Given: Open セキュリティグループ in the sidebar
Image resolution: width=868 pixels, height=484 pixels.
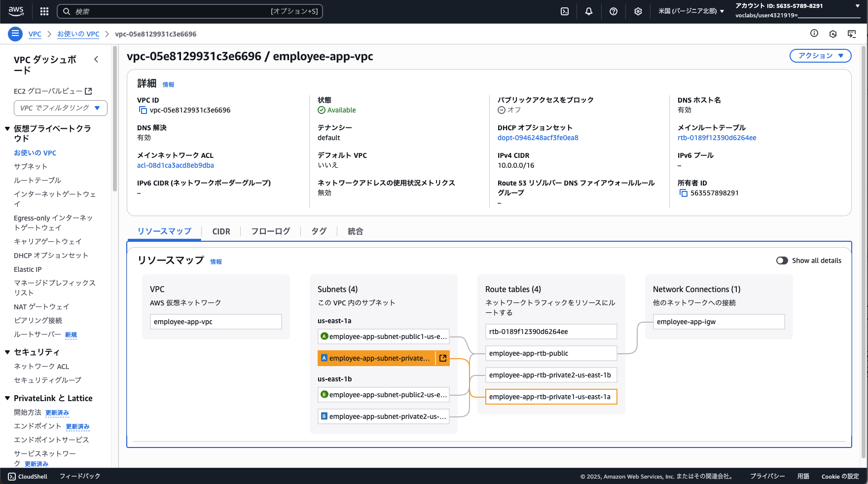Looking at the screenshot, I should [x=47, y=380].
